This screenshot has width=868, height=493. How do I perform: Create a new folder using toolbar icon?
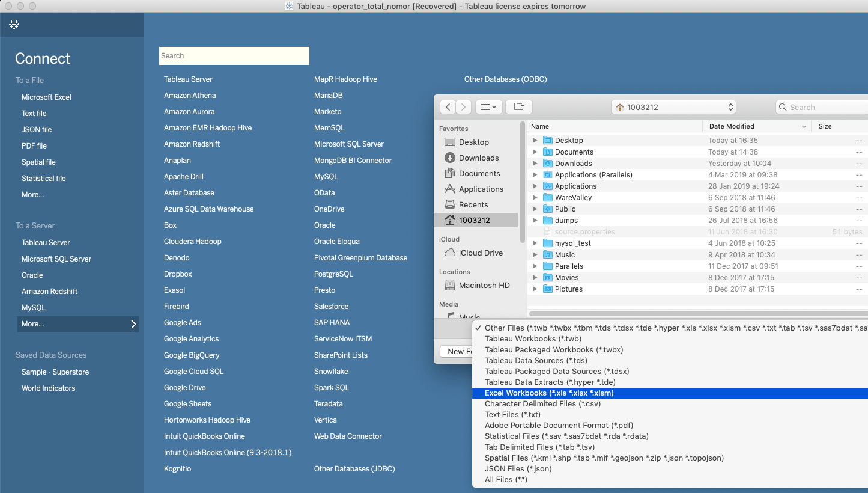coord(519,107)
